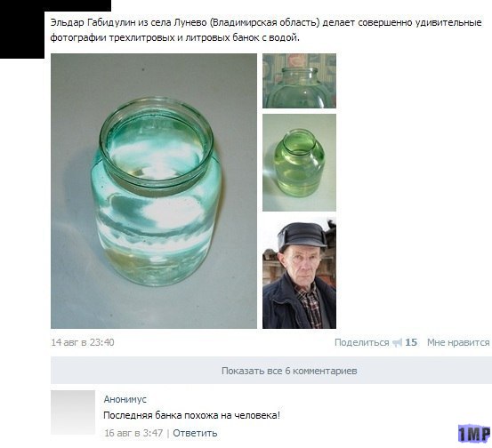Open the large water jar photo

(154, 191)
